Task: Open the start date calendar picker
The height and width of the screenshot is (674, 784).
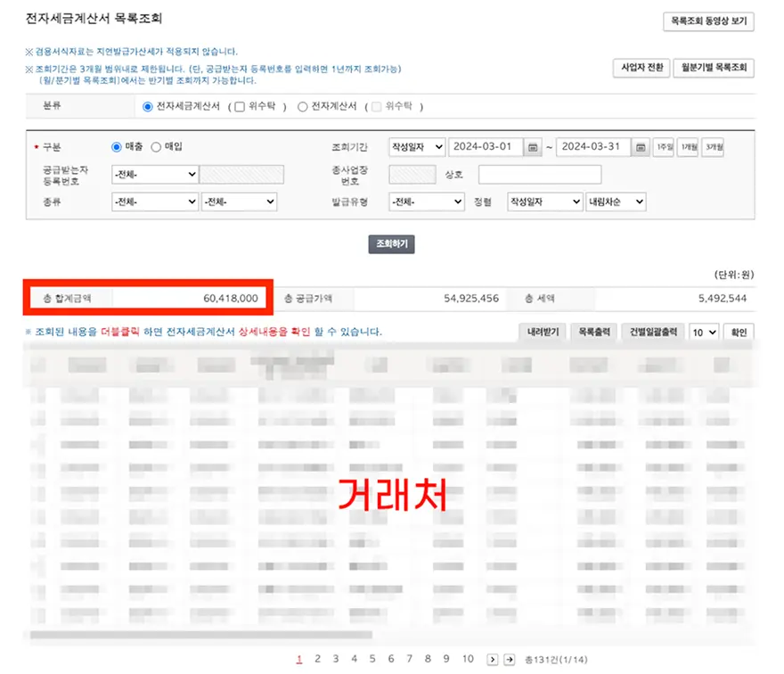Action: click(533, 147)
